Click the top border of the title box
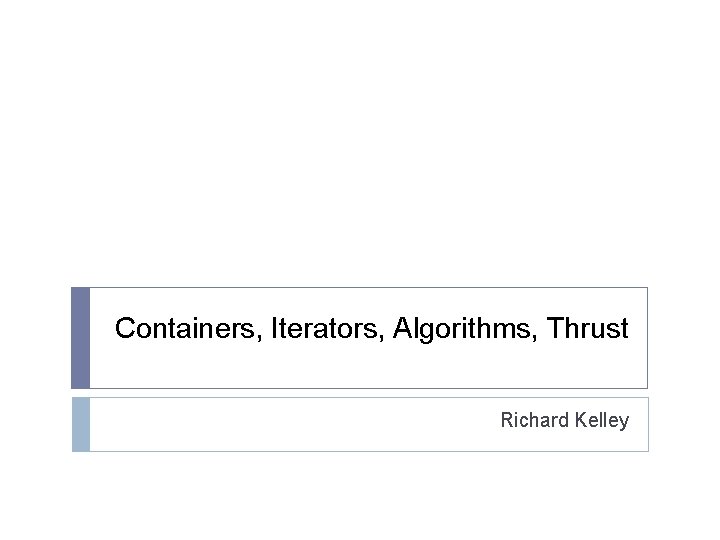720x540 pixels. pos(360,288)
